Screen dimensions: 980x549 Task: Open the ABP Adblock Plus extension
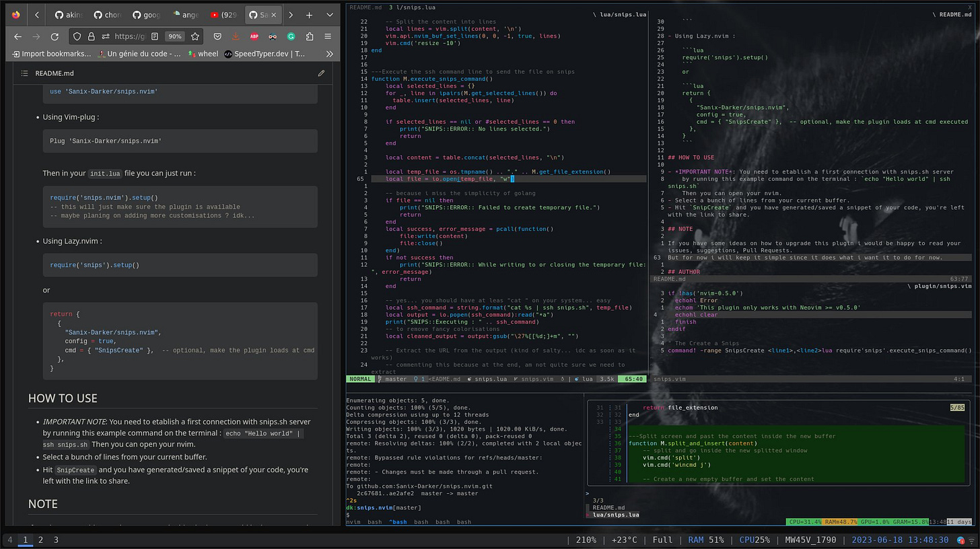click(x=254, y=36)
